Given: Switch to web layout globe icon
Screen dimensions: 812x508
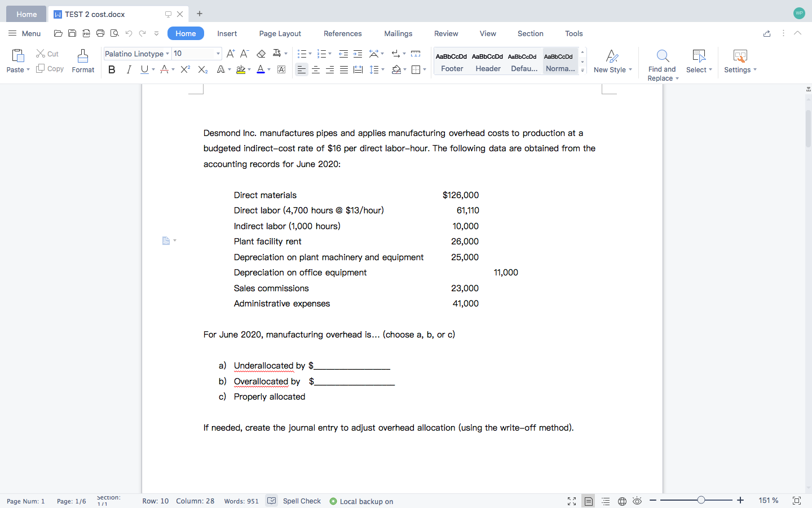Looking at the screenshot, I should 622,501.
